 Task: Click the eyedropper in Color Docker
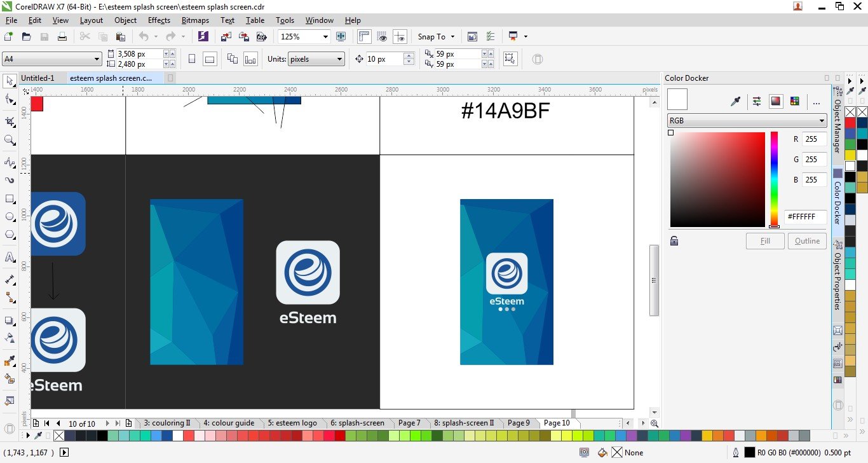[x=735, y=101]
